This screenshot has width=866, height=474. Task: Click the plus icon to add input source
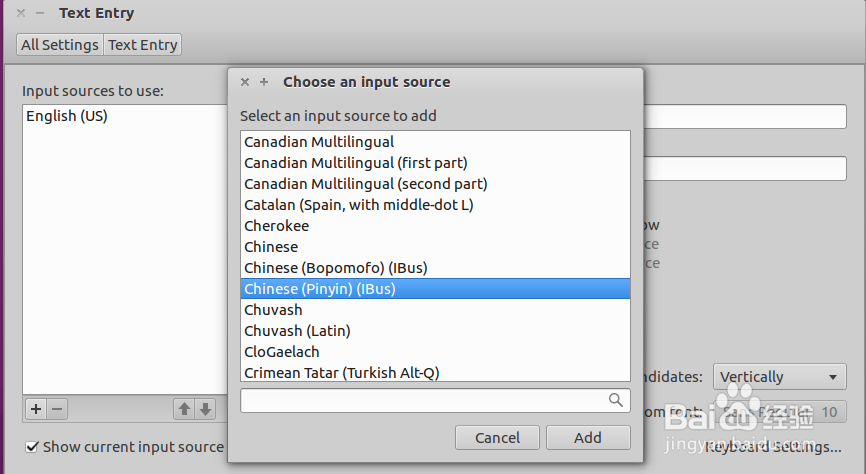(x=36, y=408)
